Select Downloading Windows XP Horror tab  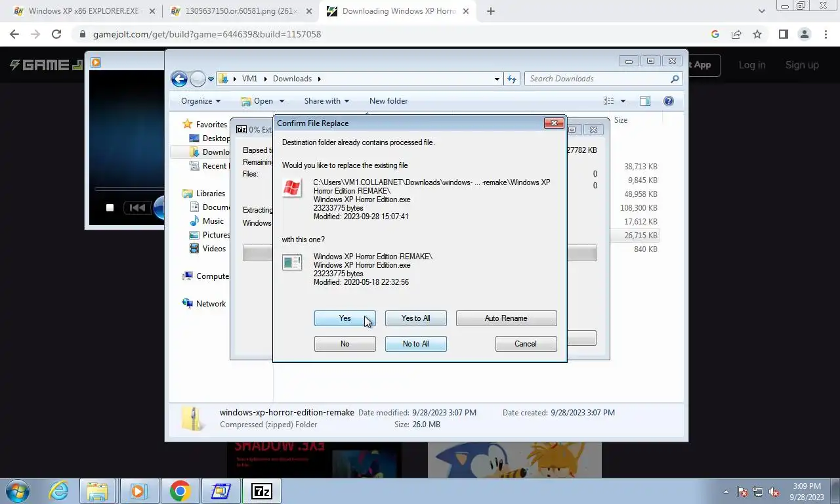point(398,11)
